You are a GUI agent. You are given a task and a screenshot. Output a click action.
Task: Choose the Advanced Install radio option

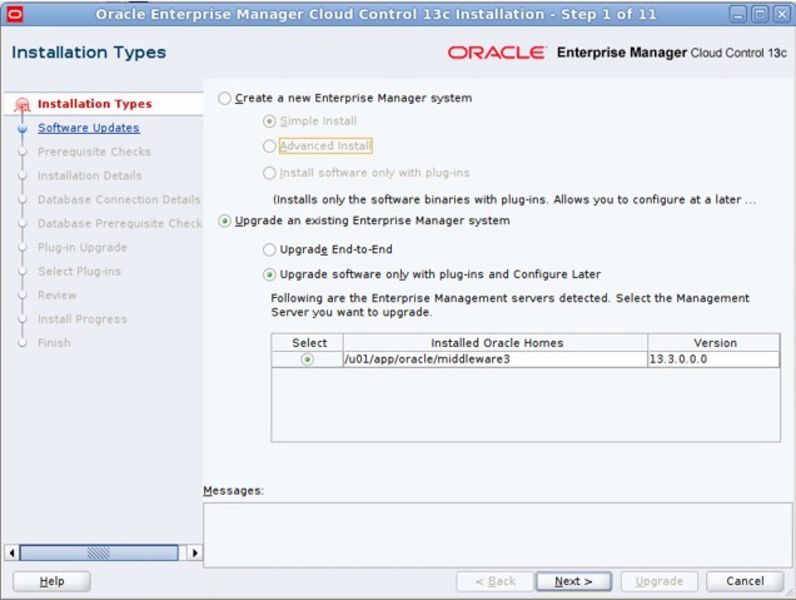(x=270, y=146)
